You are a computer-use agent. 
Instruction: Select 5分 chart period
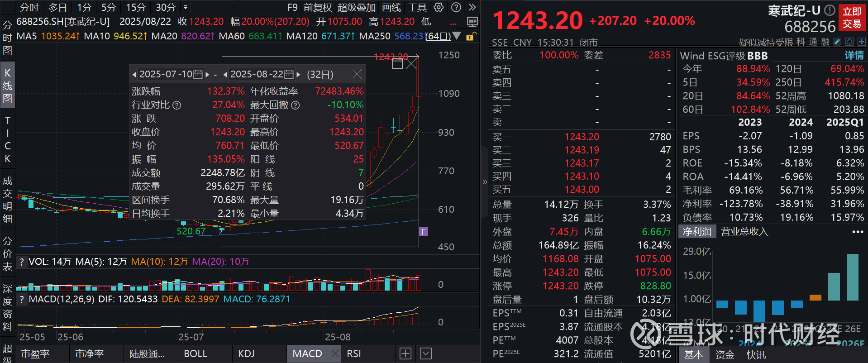[x=109, y=7]
